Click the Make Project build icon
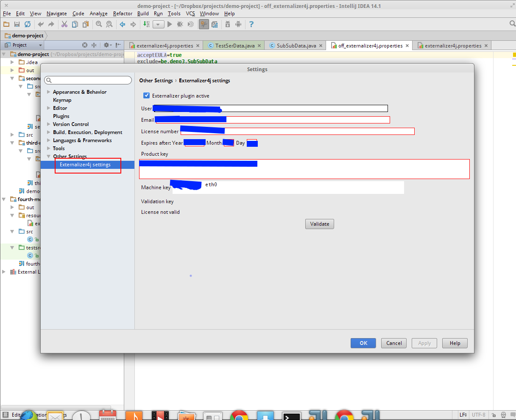This screenshot has height=420, width=516. coord(146,24)
